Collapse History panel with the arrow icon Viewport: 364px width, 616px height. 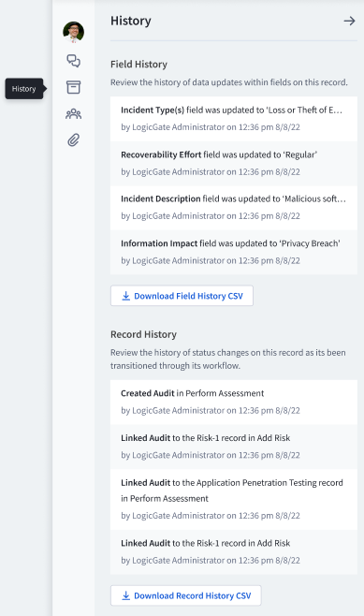[x=349, y=21]
